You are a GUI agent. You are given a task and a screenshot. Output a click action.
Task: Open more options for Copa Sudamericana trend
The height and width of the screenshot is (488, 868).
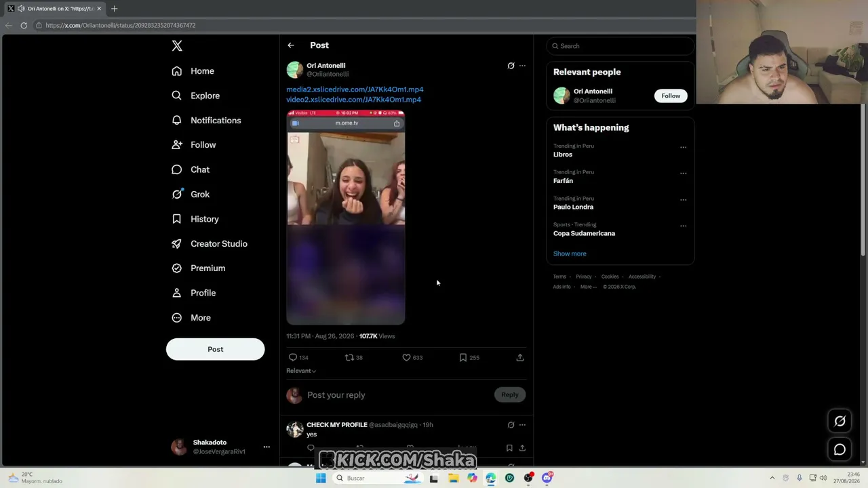tap(683, 226)
